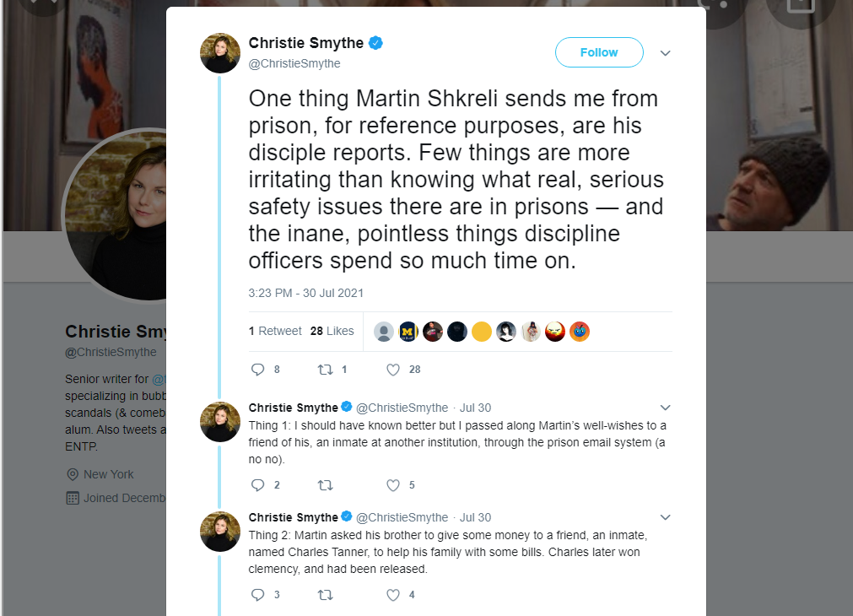This screenshot has width=853, height=616.
Task: Reply to the Thing 1 tweet
Action: (x=257, y=485)
